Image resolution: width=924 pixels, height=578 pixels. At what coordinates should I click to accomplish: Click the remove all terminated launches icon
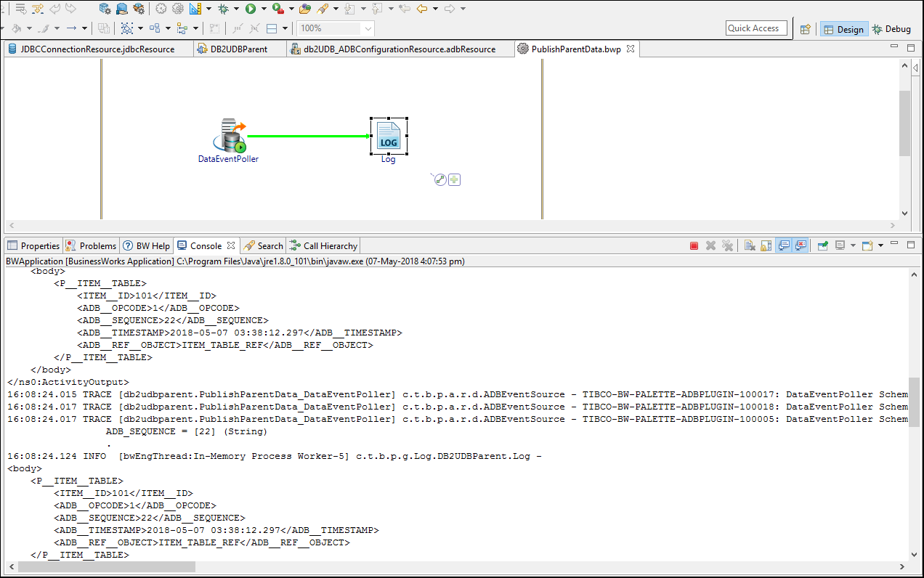tap(727, 246)
